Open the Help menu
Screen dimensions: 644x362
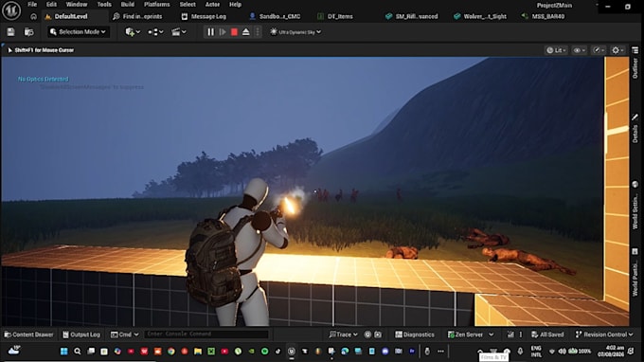235,5
